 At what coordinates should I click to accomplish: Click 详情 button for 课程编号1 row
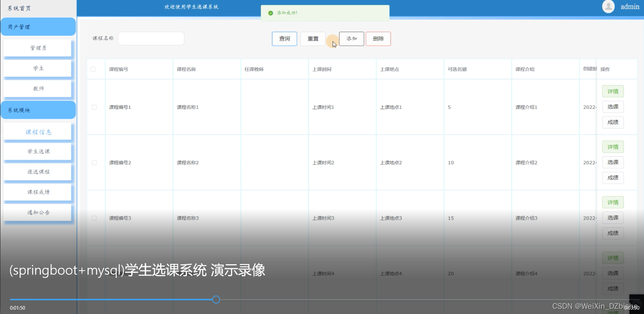click(613, 92)
